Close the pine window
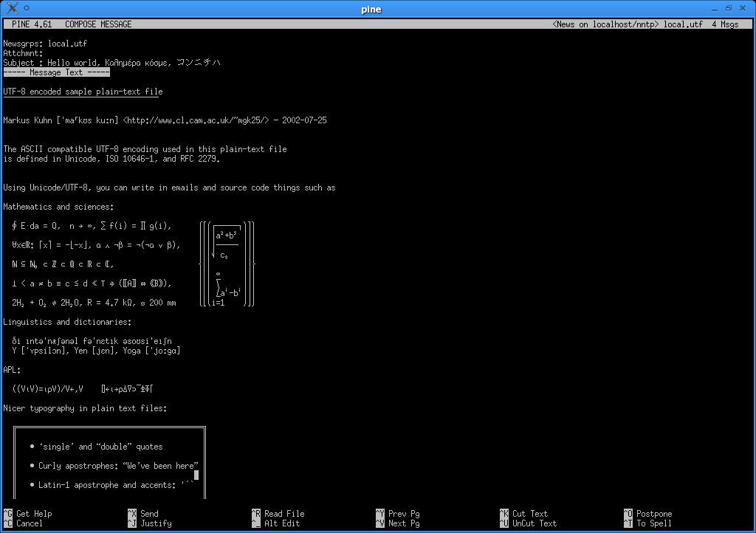The height and width of the screenshot is (533, 756). (x=743, y=8)
